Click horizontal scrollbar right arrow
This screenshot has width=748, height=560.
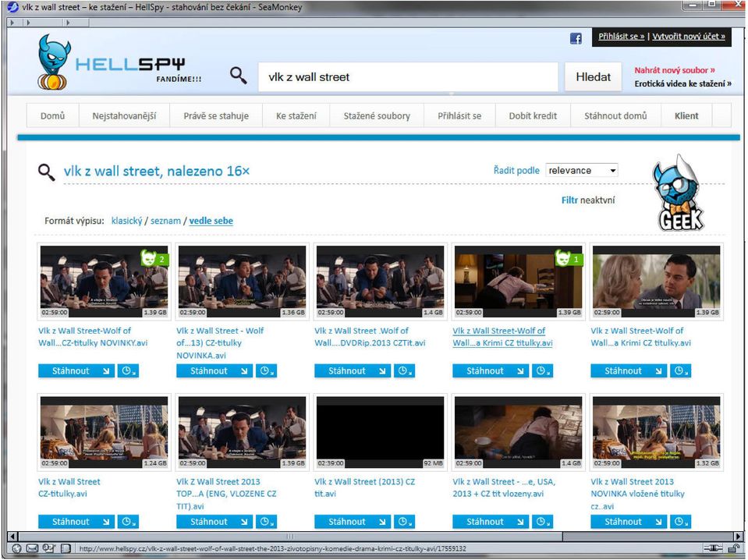[x=739, y=536]
